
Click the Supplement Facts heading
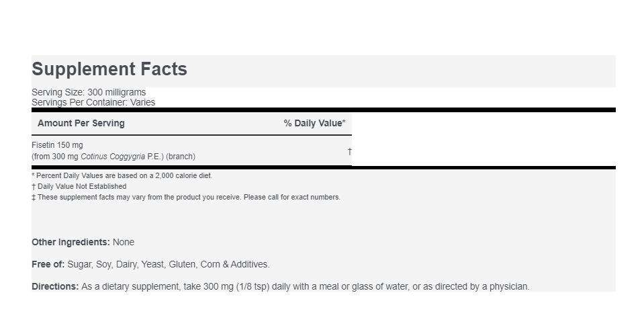(109, 69)
